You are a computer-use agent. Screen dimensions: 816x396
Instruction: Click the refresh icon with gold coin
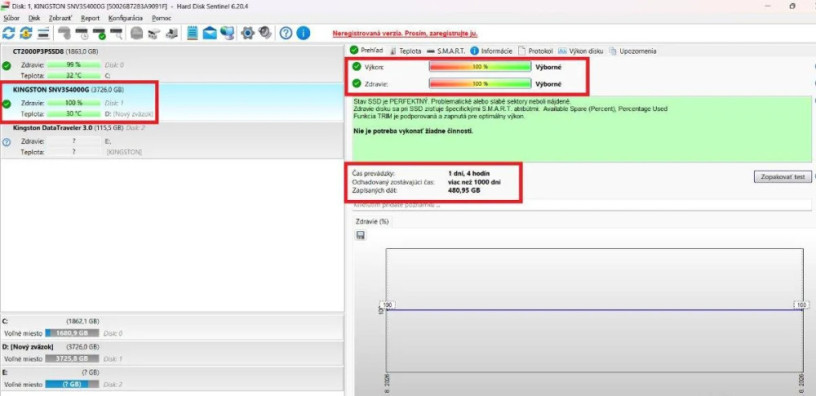(x=26, y=33)
